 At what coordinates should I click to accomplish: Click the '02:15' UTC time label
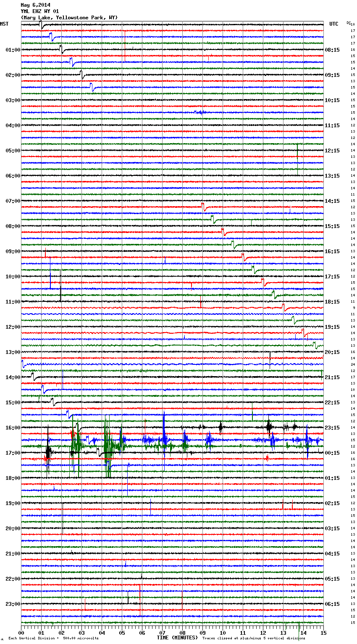click(x=332, y=503)
